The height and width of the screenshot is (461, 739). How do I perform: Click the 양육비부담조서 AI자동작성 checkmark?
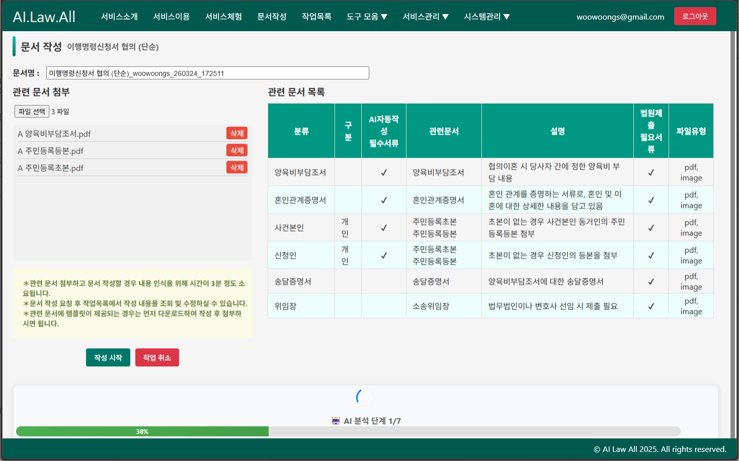tap(384, 173)
